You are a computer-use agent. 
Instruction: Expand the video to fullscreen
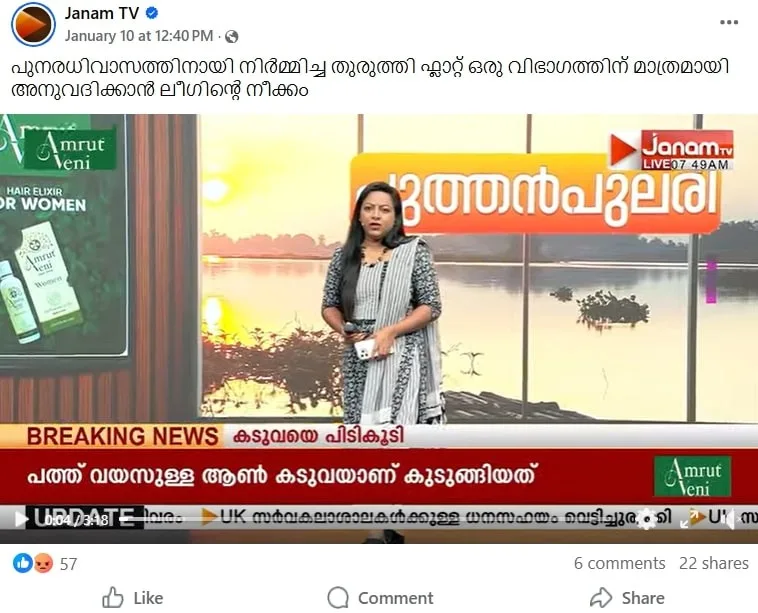click(x=686, y=519)
